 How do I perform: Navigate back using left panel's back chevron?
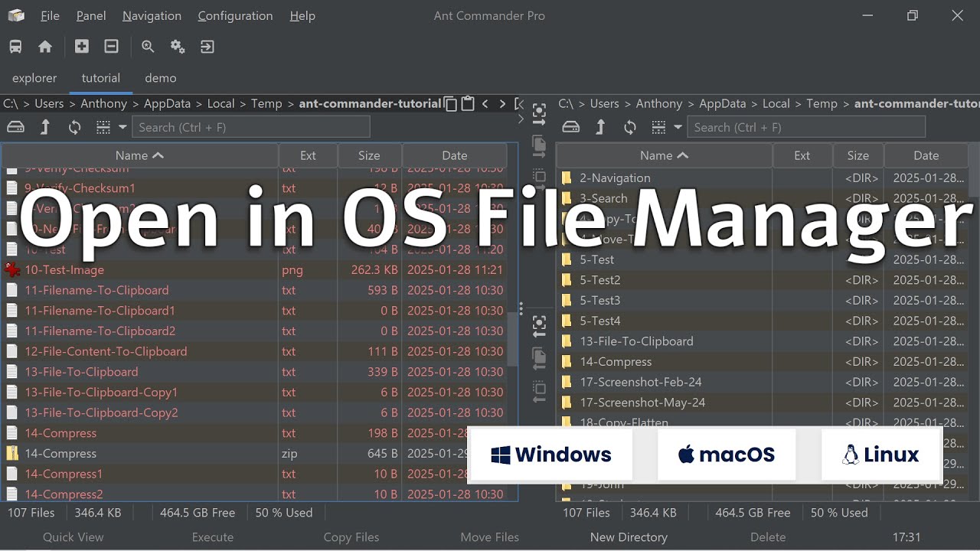pyautogui.click(x=485, y=103)
